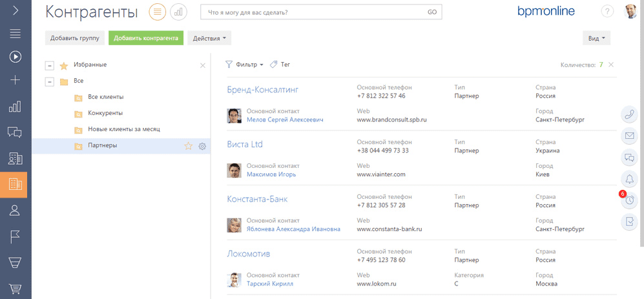Open contact Яблонева Александра Ивановна
The image size is (644, 299).
[293, 229]
